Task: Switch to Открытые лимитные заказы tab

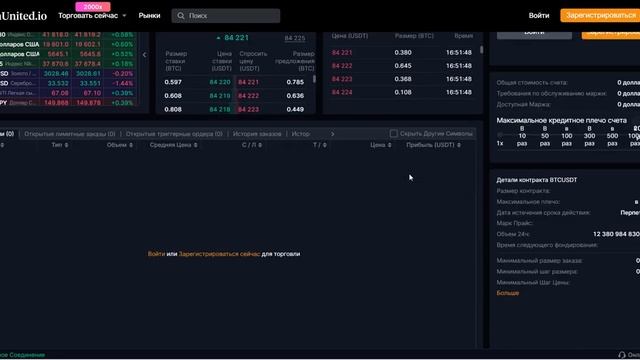Action: pos(70,134)
